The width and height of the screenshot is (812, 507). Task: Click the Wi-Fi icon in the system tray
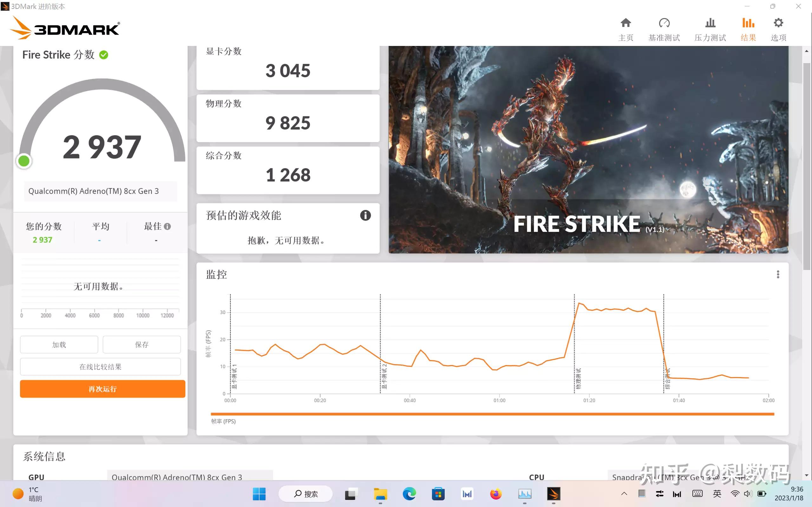coord(735,494)
